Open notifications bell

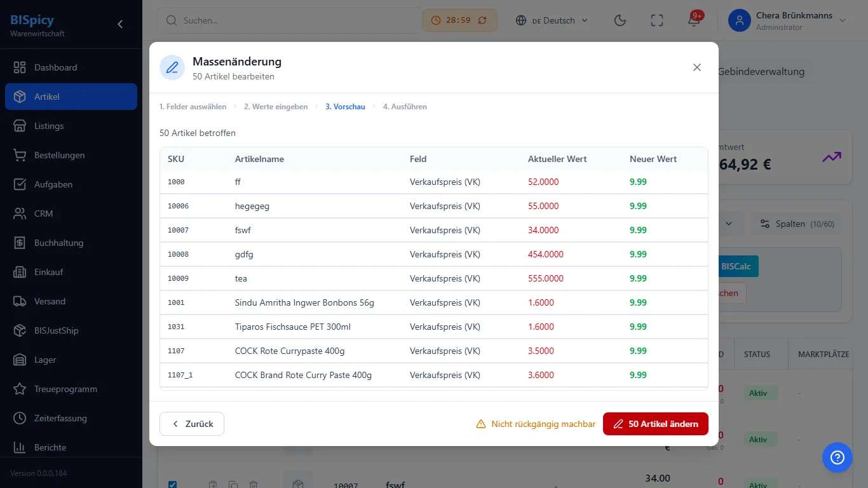tap(694, 20)
